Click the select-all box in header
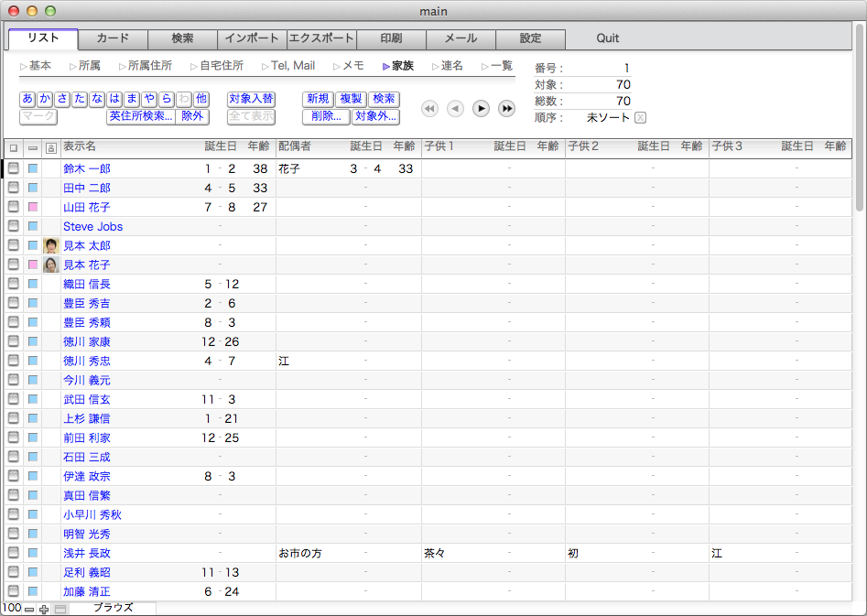This screenshot has width=867, height=616. 13,146
